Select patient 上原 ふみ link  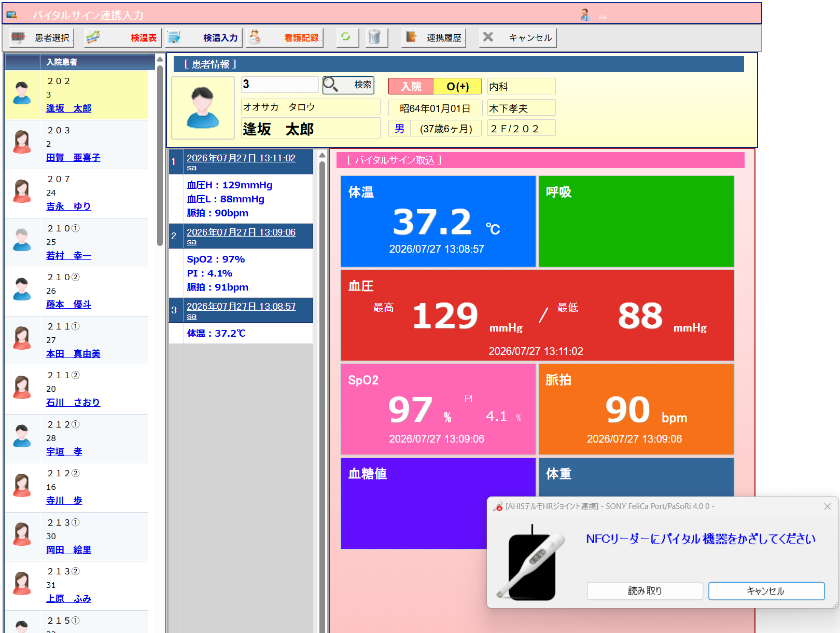pos(68,598)
